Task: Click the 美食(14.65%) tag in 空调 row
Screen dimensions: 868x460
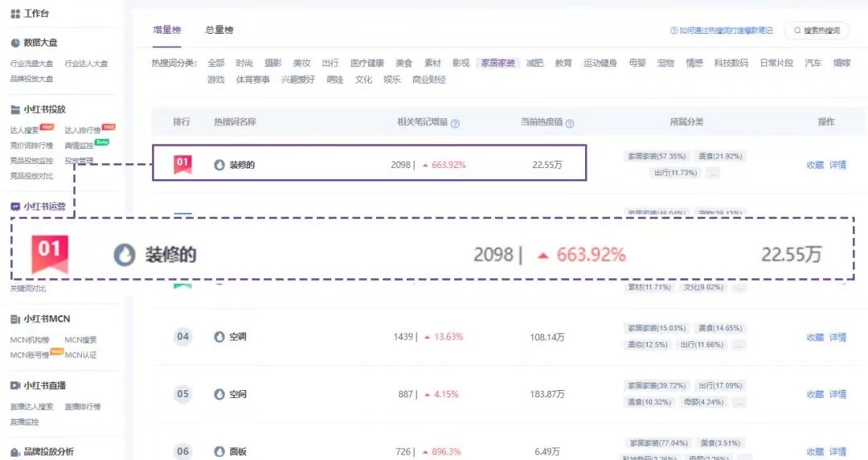Action: click(x=720, y=328)
